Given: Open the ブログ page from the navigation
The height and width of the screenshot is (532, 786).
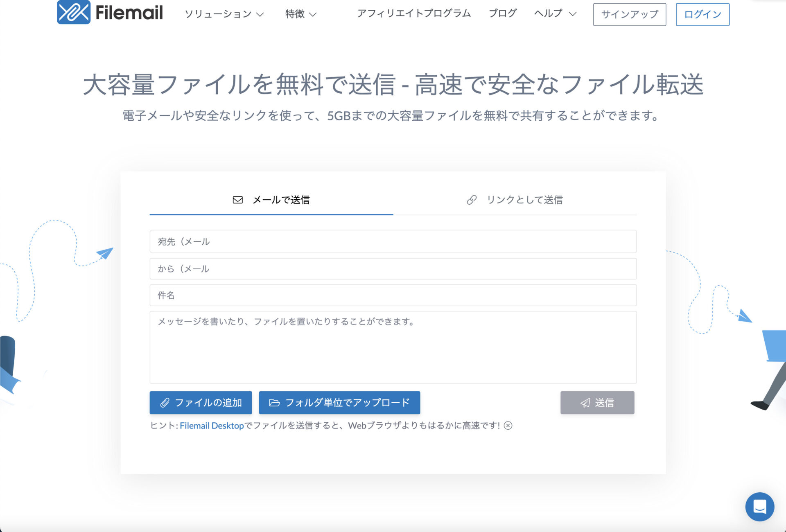Looking at the screenshot, I should click(x=502, y=14).
